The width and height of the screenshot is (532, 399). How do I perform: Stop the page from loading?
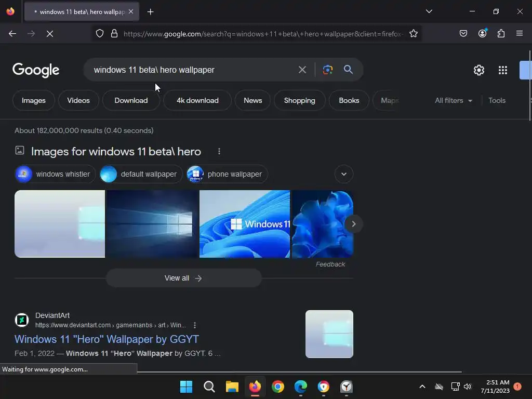50,34
